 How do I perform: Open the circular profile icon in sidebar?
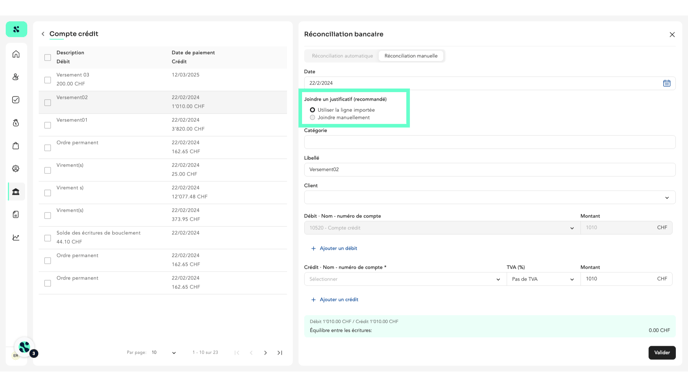coord(16,168)
